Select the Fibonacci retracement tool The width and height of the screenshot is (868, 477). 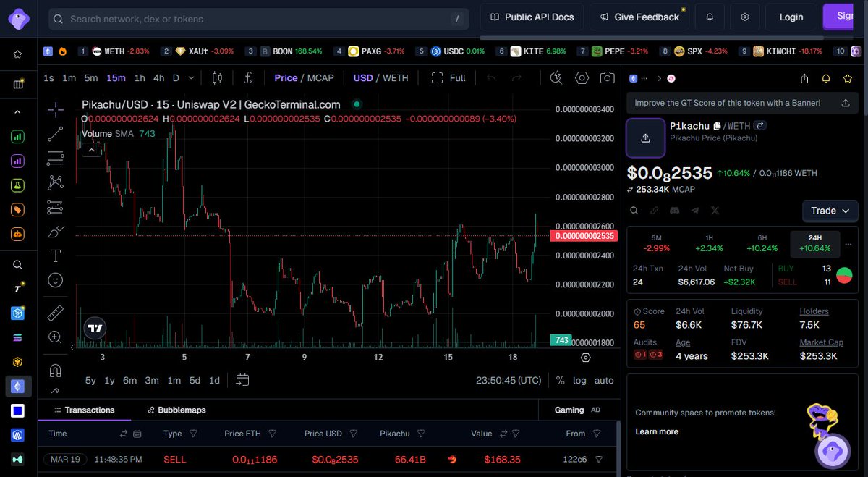pos(56,158)
